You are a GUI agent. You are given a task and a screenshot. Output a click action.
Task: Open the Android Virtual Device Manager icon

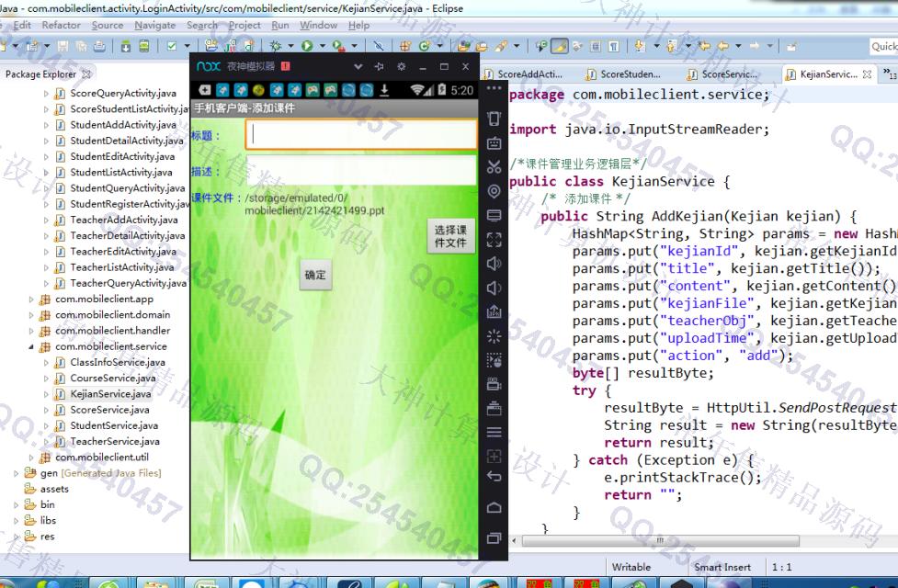tap(144, 46)
